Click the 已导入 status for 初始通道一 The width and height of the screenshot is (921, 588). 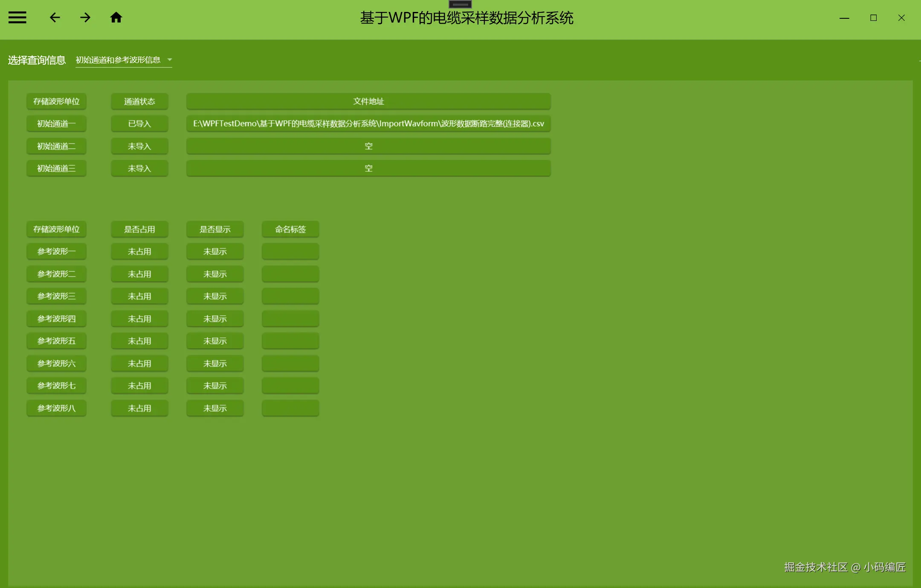pos(139,124)
